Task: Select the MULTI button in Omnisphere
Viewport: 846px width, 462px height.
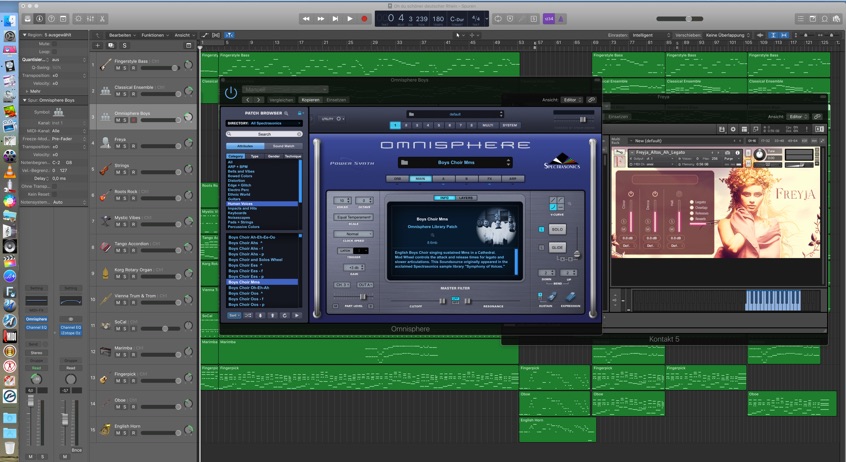Action: [487, 125]
